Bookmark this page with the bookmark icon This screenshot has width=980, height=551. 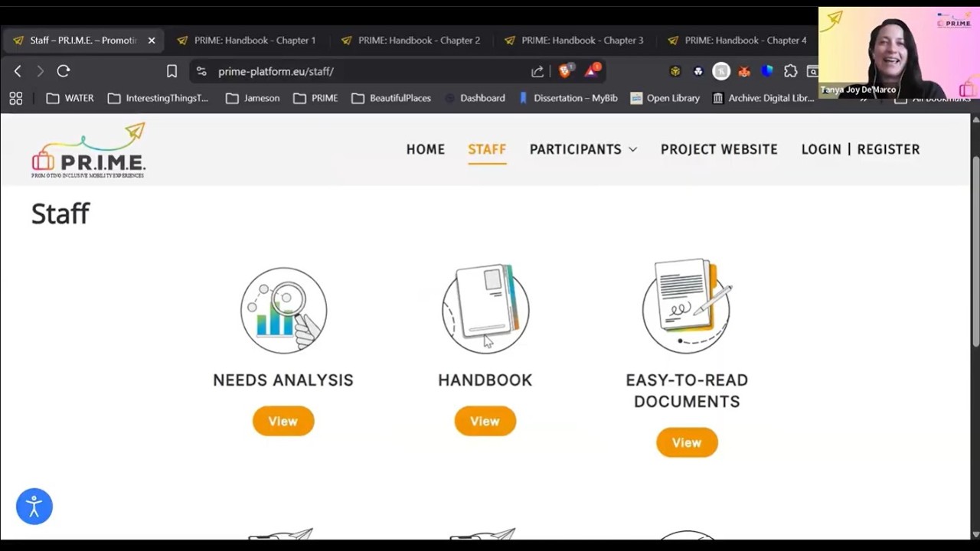[171, 71]
